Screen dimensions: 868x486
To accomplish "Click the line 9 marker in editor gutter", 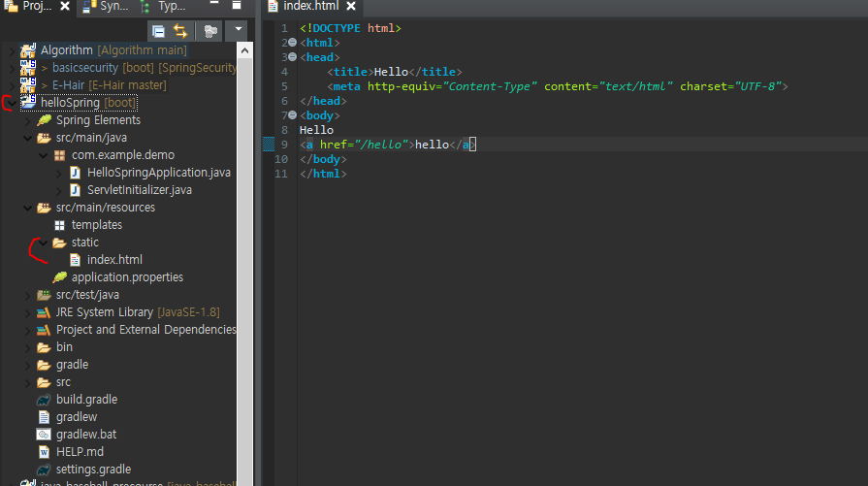I will point(269,145).
